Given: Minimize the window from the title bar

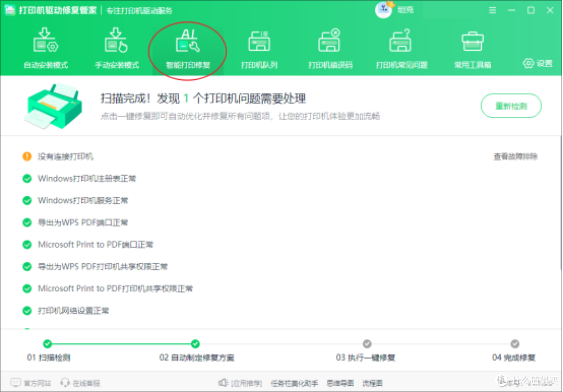Looking at the screenshot, I should tap(512, 10).
